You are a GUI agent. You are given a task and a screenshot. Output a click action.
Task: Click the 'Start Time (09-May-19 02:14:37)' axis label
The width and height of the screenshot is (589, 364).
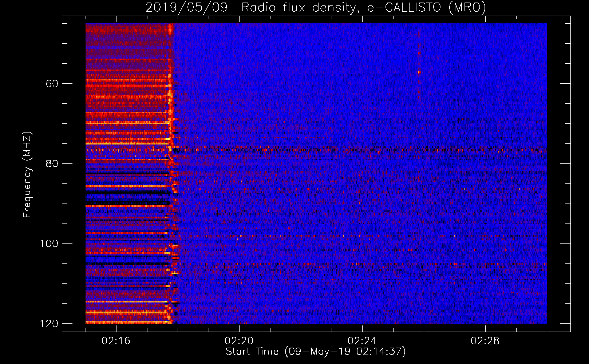[316, 352]
